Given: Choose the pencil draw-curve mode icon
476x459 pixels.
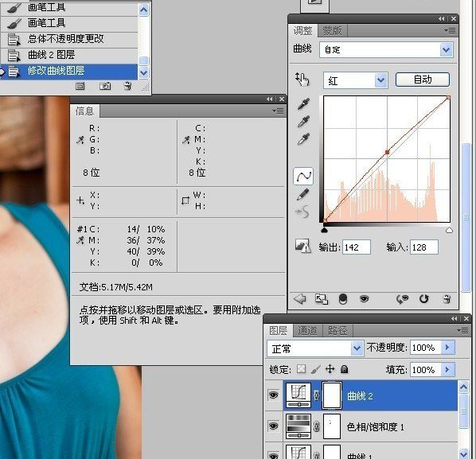Looking at the screenshot, I should click(x=302, y=194).
